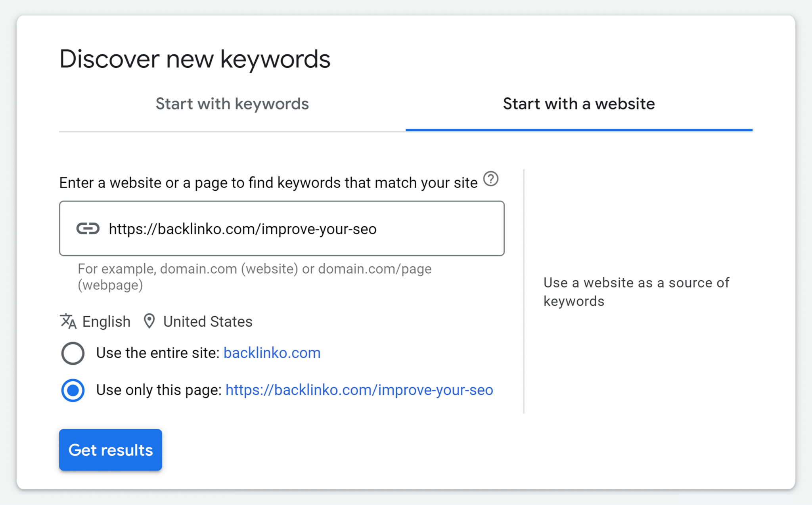Open the United States location selector

click(x=208, y=321)
